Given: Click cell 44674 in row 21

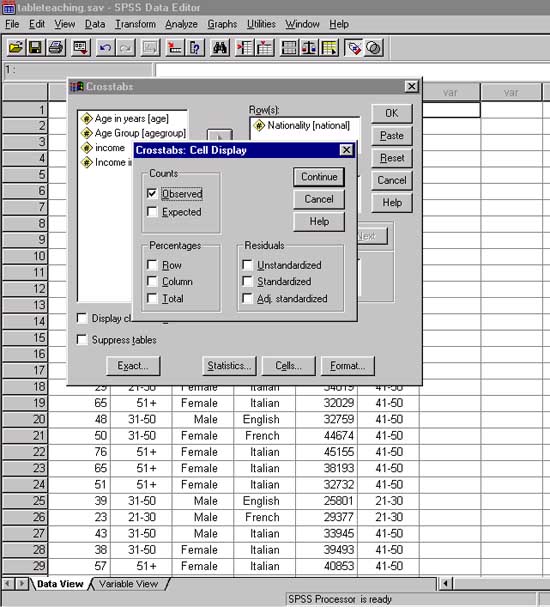Looking at the screenshot, I should click(x=326, y=436).
